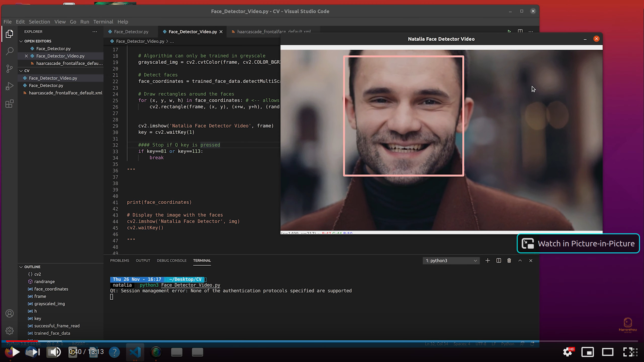Run the Python file with play icon

pos(509,31)
